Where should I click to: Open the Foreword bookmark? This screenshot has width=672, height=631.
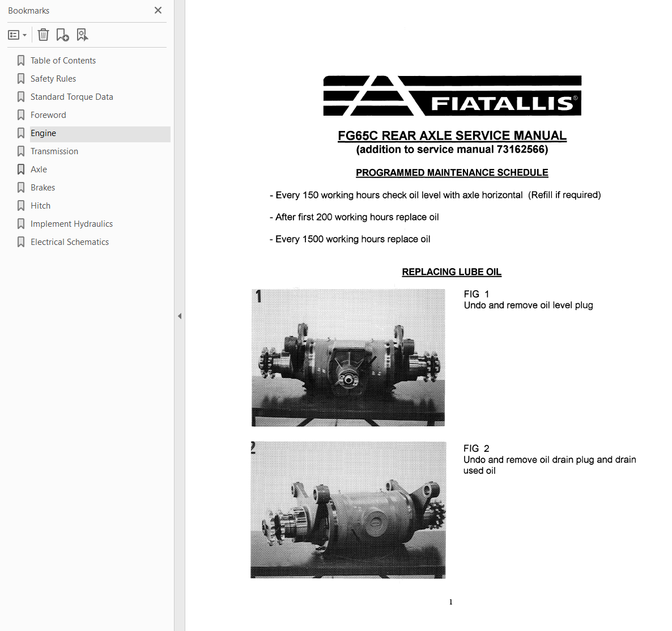click(x=48, y=115)
